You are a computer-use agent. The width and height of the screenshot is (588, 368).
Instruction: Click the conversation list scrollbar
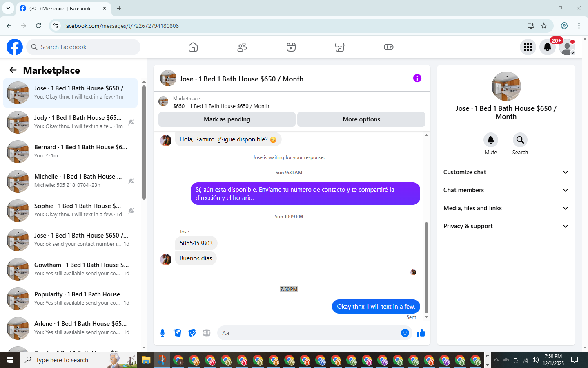pyautogui.click(x=144, y=143)
